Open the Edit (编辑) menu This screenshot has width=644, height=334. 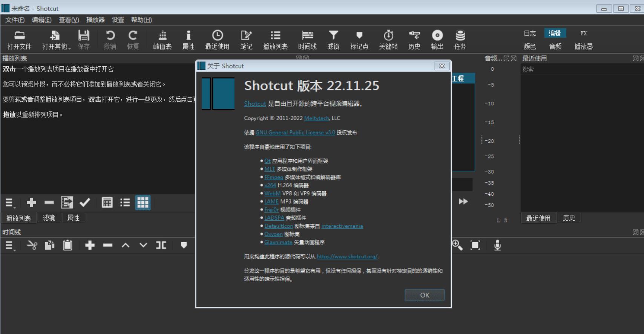pyautogui.click(x=41, y=20)
